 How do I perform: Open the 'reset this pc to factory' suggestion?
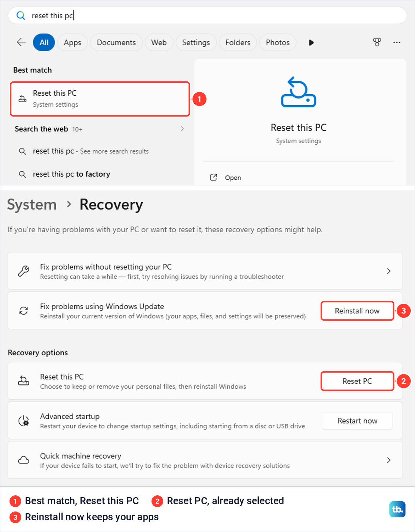pyautogui.click(x=71, y=174)
